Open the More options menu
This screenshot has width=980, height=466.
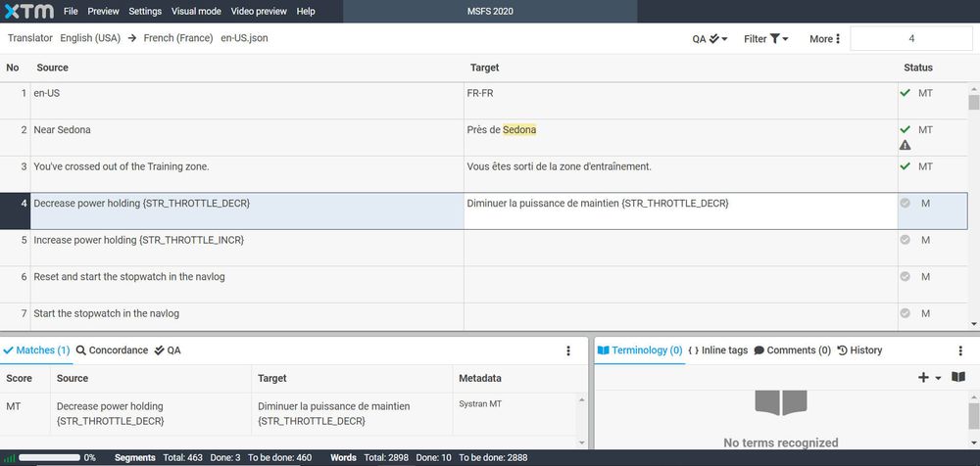825,39
